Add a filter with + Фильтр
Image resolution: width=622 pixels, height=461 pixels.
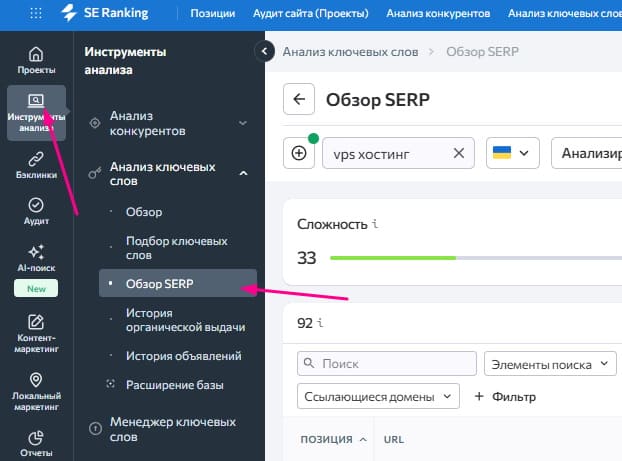click(x=505, y=396)
